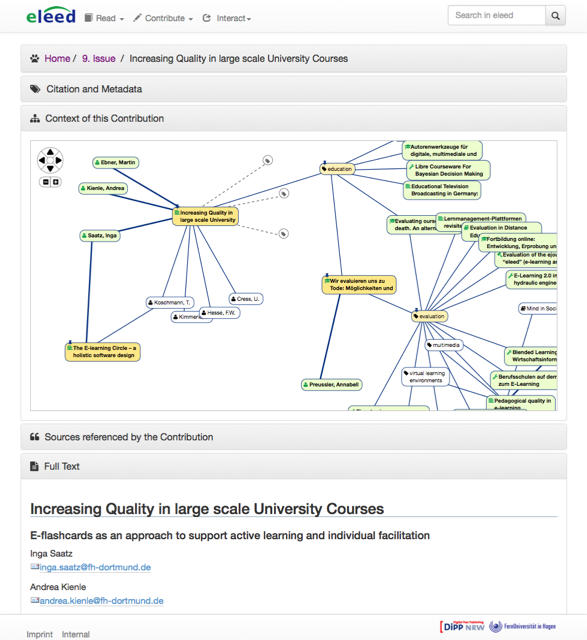This screenshot has width=587, height=640.
Task: Open the Contribute dropdown menu
Action: (163, 18)
